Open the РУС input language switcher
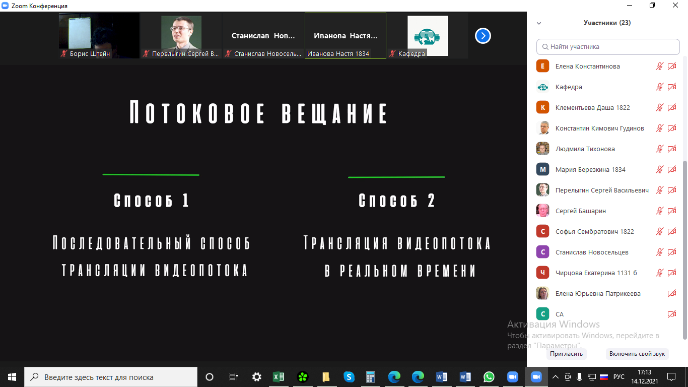 [x=619, y=377]
